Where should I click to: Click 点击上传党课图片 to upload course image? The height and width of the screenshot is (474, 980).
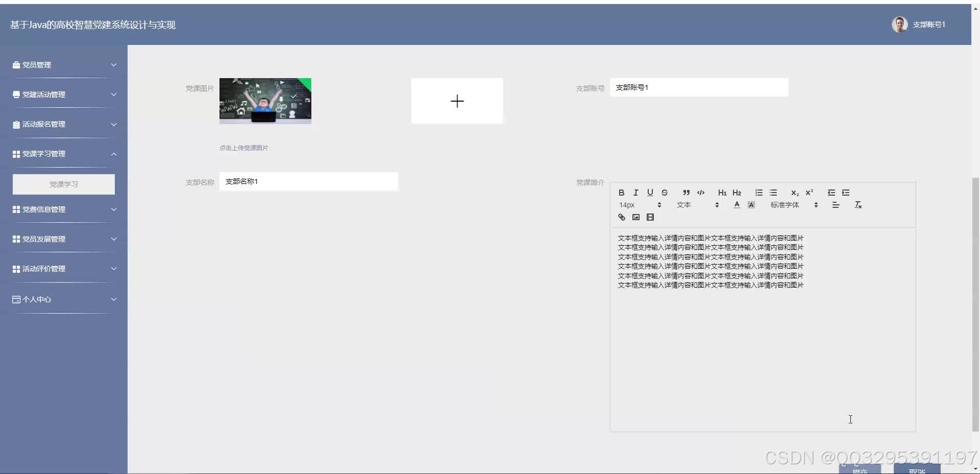[x=244, y=148]
